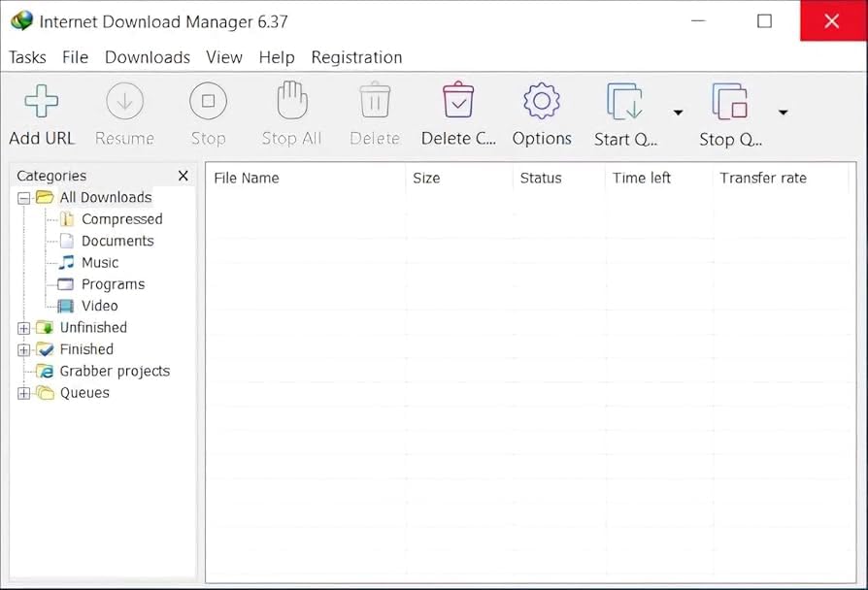This screenshot has height=590, width=868.
Task: Open the Registration menu
Action: point(356,57)
